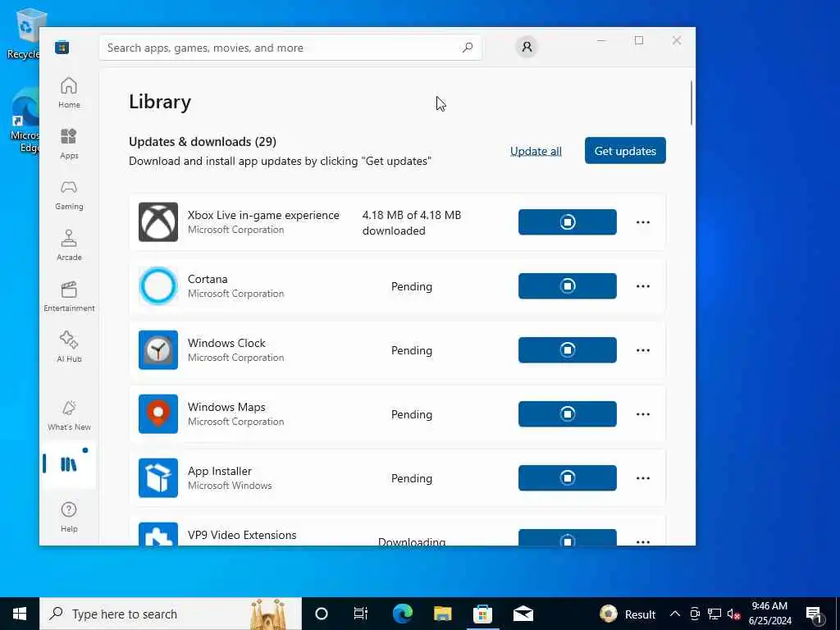The width and height of the screenshot is (840, 630).
Task: Select the Recycle Bin desktop icon
Action: point(25,33)
